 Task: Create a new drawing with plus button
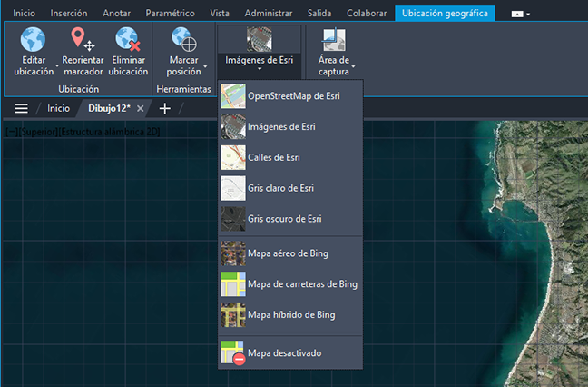[x=164, y=108]
